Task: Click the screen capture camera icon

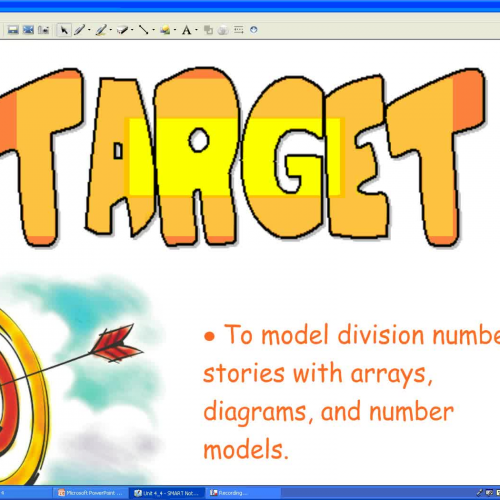Action: 44,30
